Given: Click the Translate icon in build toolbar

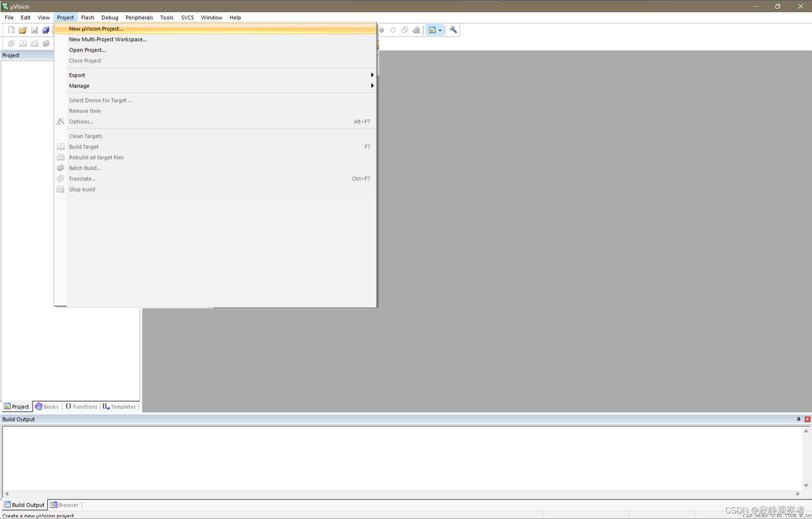Looking at the screenshot, I should pyautogui.click(x=11, y=44).
